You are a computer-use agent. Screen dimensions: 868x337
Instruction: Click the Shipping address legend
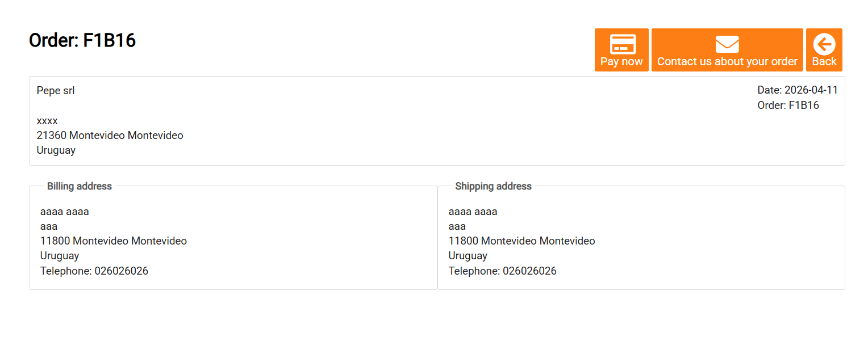click(x=493, y=186)
